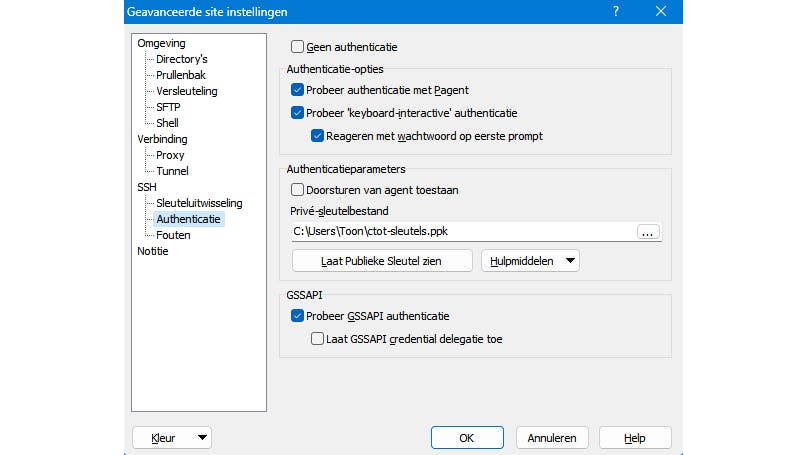Check 'Laat GSSAPI credential delegatie toe'
The height and width of the screenshot is (455, 808).
[317, 339]
